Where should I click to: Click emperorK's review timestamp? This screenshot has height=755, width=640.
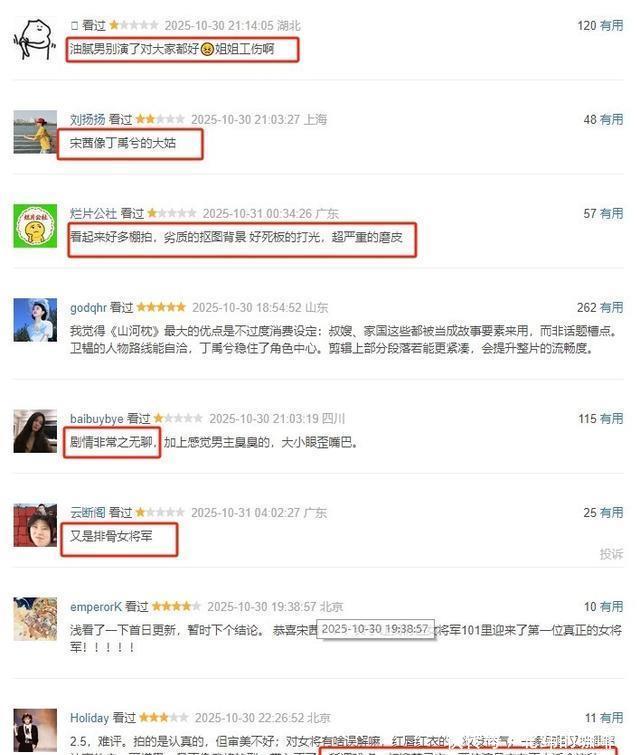pos(275,607)
